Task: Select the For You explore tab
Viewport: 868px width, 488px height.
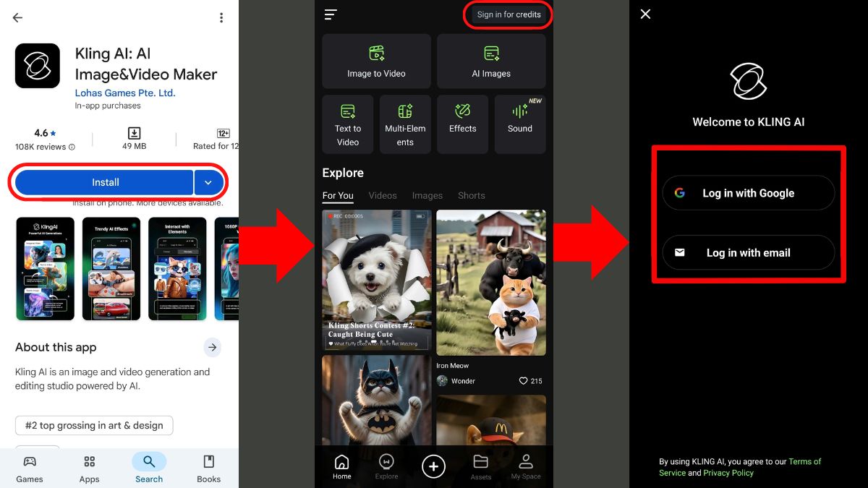Action: (338, 196)
